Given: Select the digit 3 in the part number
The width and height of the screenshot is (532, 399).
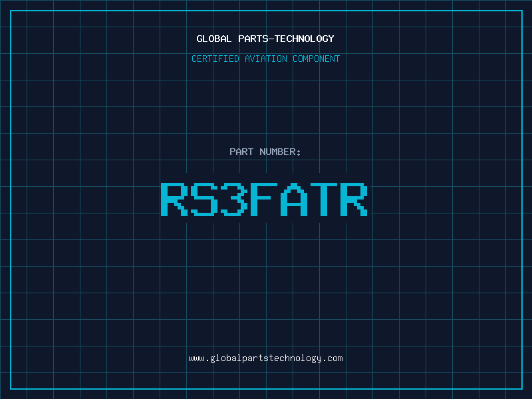Looking at the screenshot, I should coord(234,199).
